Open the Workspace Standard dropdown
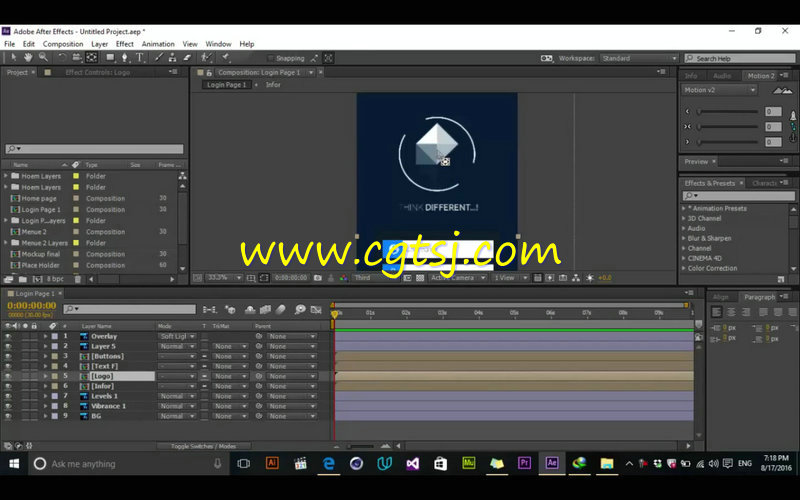The image size is (800, 500). (x=639, y=58)
